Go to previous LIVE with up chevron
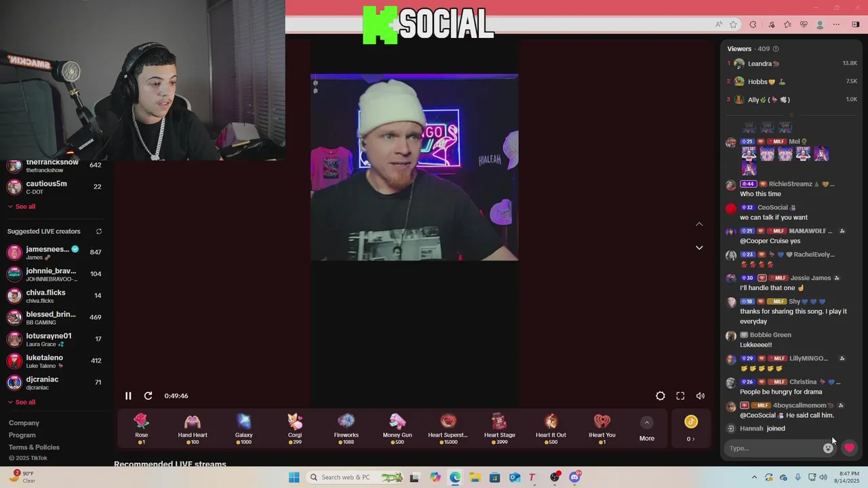Screen dimensions: 868x488 tap(699, 224)
